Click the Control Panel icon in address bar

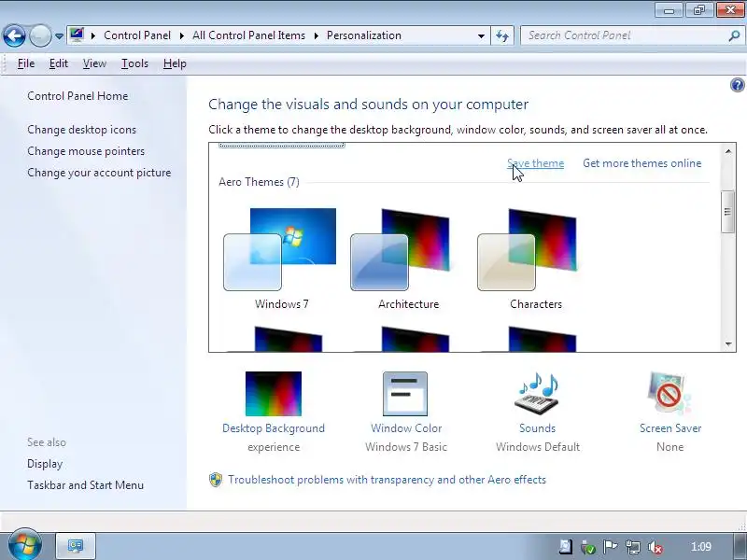(x=77, y=35)
